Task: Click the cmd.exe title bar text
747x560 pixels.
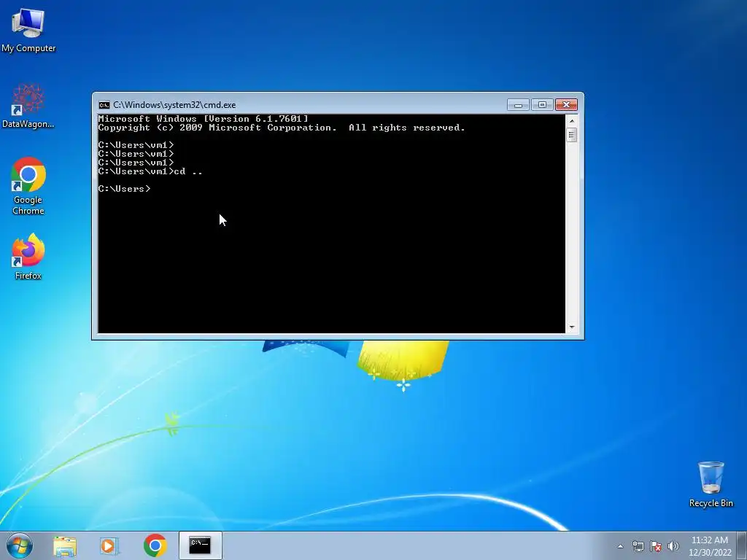Action: coord(174,105)
